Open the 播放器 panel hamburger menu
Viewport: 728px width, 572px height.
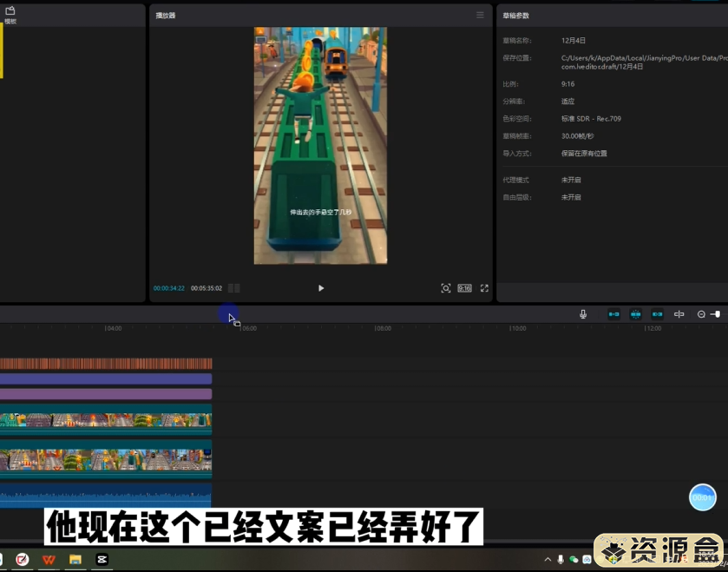point(480,16)
